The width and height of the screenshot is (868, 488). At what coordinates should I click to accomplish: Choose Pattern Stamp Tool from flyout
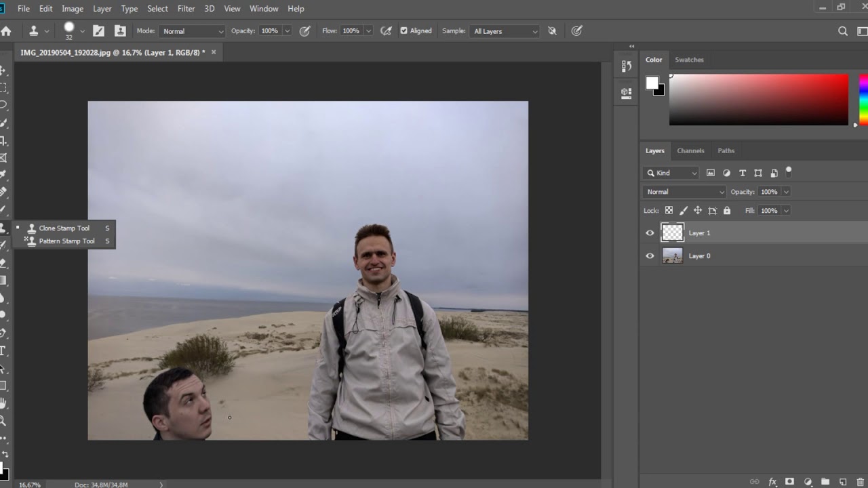tap(66, 241)
